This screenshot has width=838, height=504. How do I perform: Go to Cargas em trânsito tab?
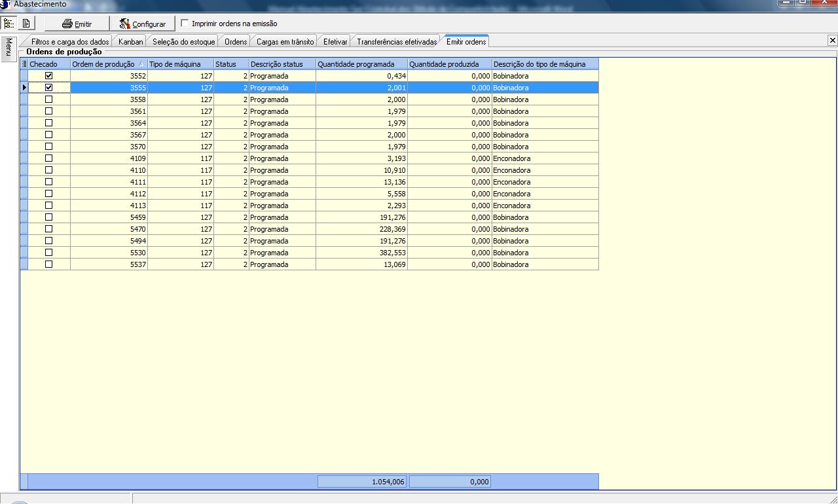point(285,42)
